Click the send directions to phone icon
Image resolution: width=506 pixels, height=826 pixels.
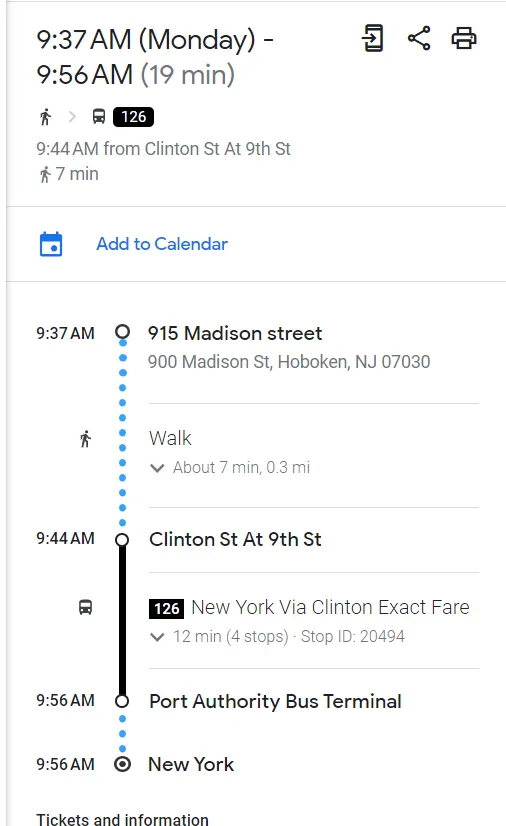[x=373, y=38]
